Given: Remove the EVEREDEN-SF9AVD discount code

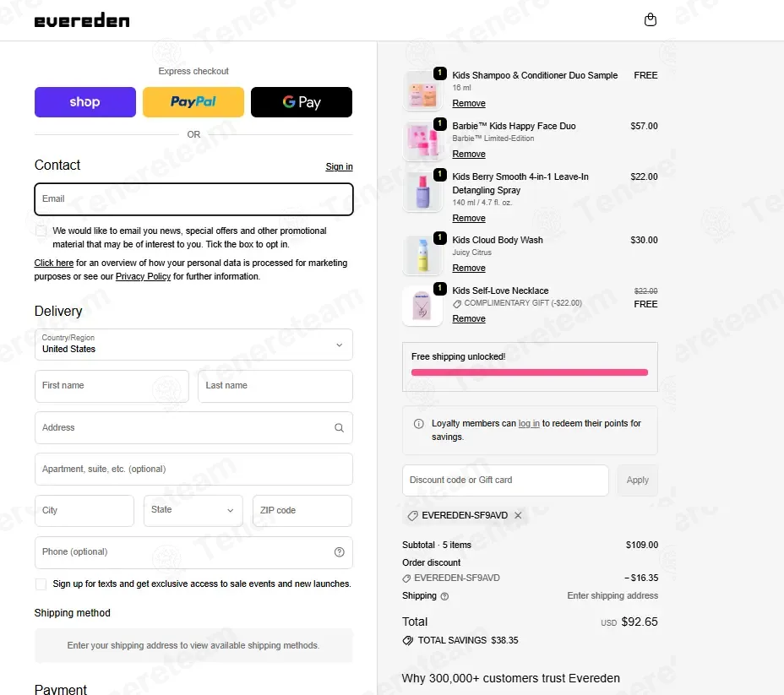Looking at the screenshot, I should (x=518, y=515).
